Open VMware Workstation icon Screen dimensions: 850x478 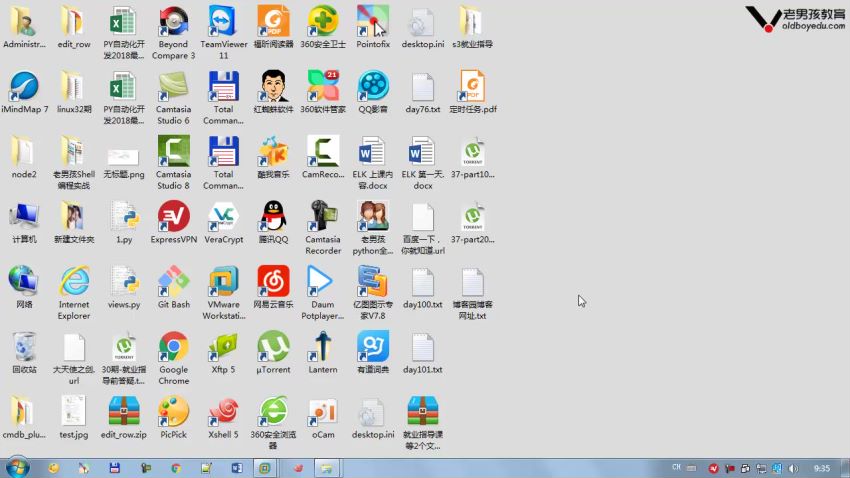click(223, 293)
